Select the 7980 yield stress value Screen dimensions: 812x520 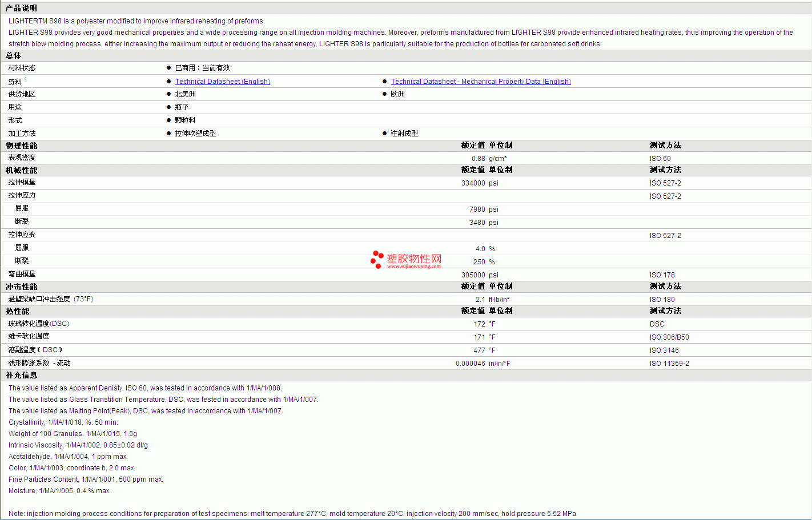[x=477, y=209]
